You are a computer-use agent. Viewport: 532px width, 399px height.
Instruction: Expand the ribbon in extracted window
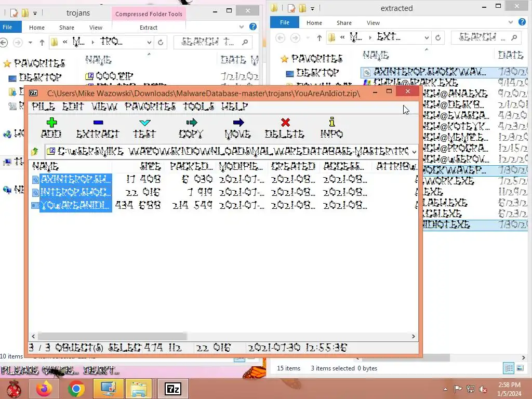[x=511, y=22]
